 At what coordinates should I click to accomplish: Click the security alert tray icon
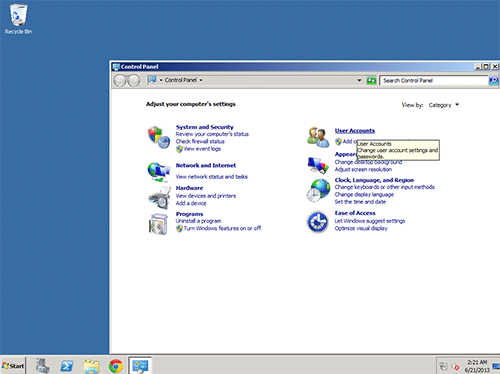(x=455, y=367)
